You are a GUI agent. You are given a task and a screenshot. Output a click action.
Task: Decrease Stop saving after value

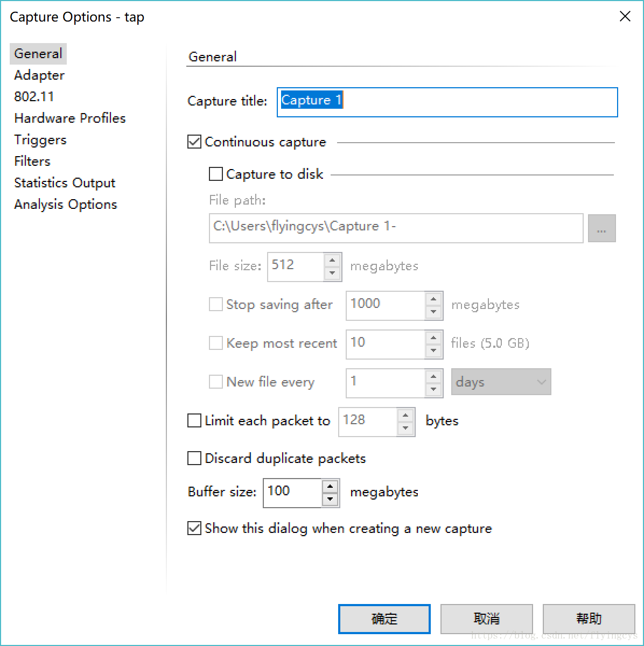pos(433,312)
